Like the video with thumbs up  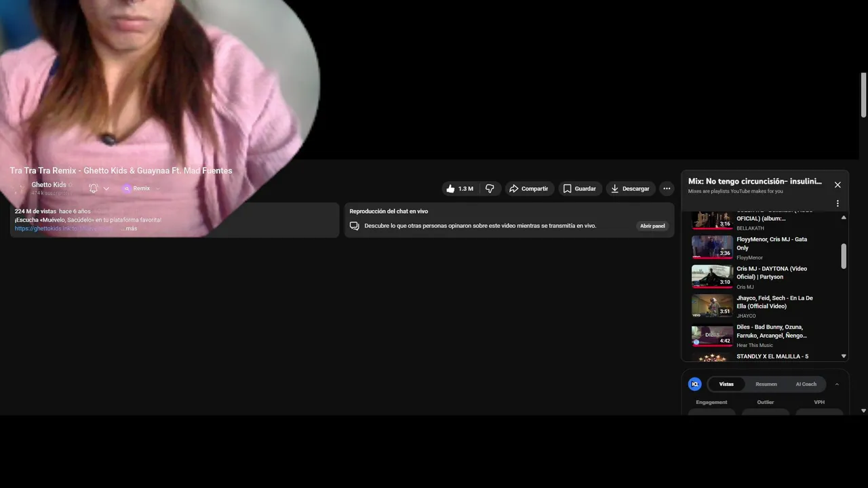click(459, 188)
